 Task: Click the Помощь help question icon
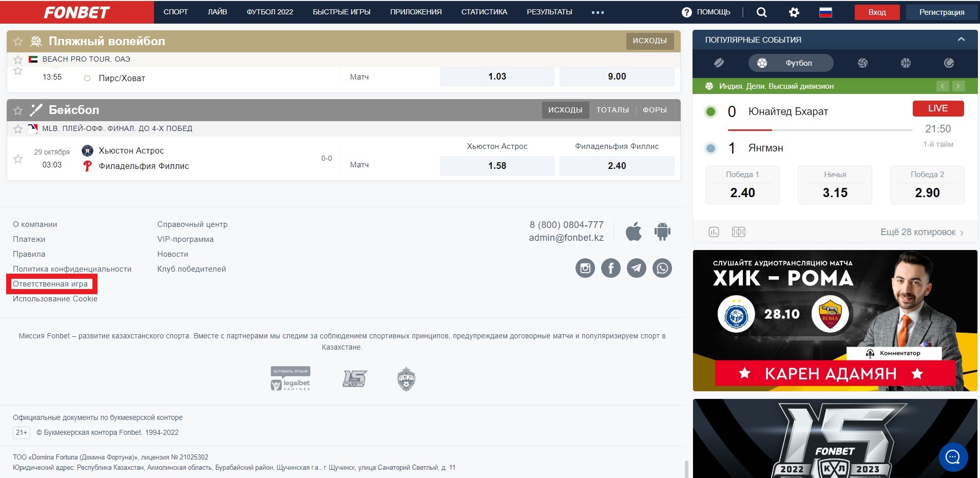pos(686,12)
